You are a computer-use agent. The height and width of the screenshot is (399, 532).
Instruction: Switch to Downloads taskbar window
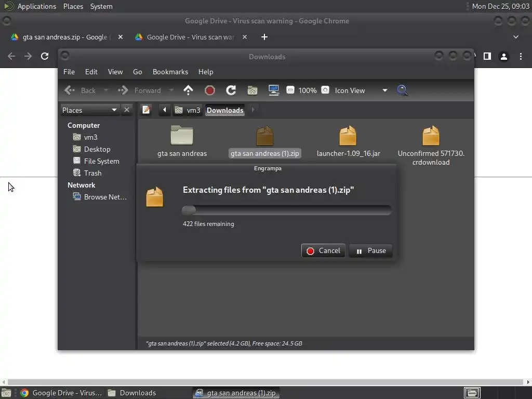pyautogui.click(x=131, y=393)
